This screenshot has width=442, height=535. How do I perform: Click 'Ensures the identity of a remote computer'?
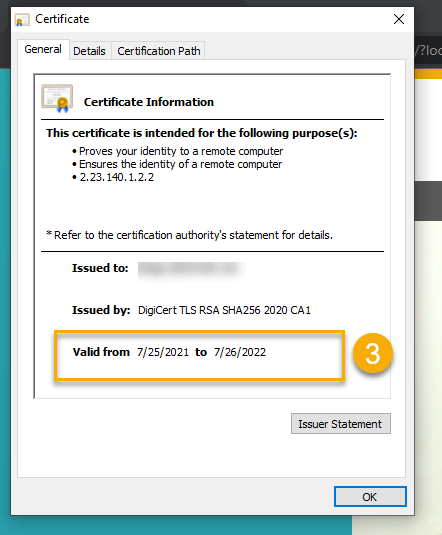[181, 164]
